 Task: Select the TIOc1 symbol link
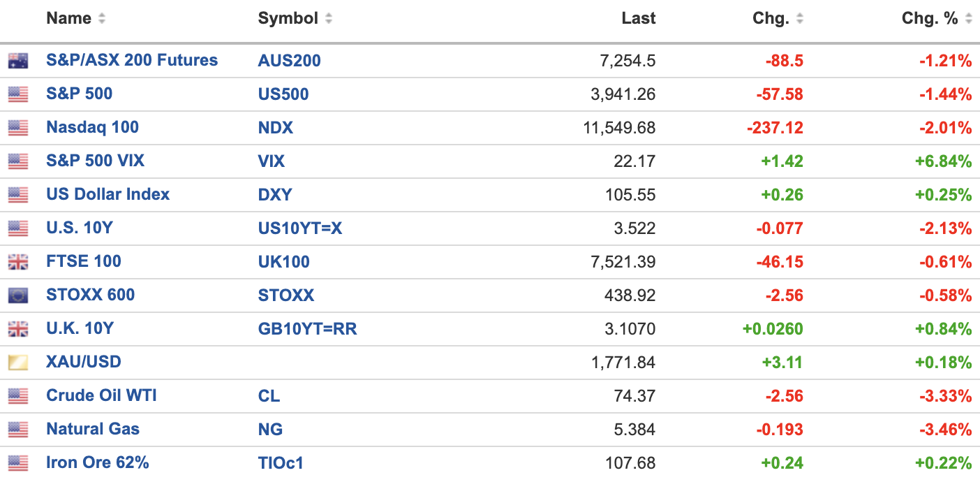coord(281,462)
